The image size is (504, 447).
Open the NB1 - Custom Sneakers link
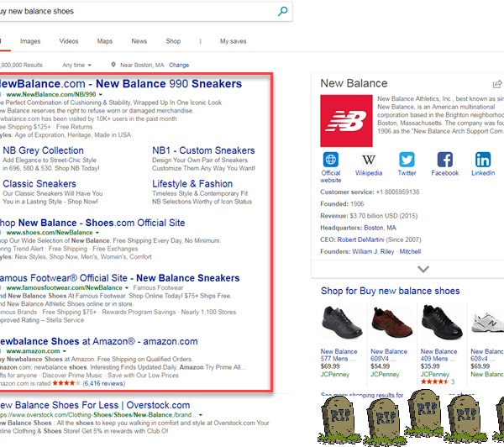(x=203, y=150)
